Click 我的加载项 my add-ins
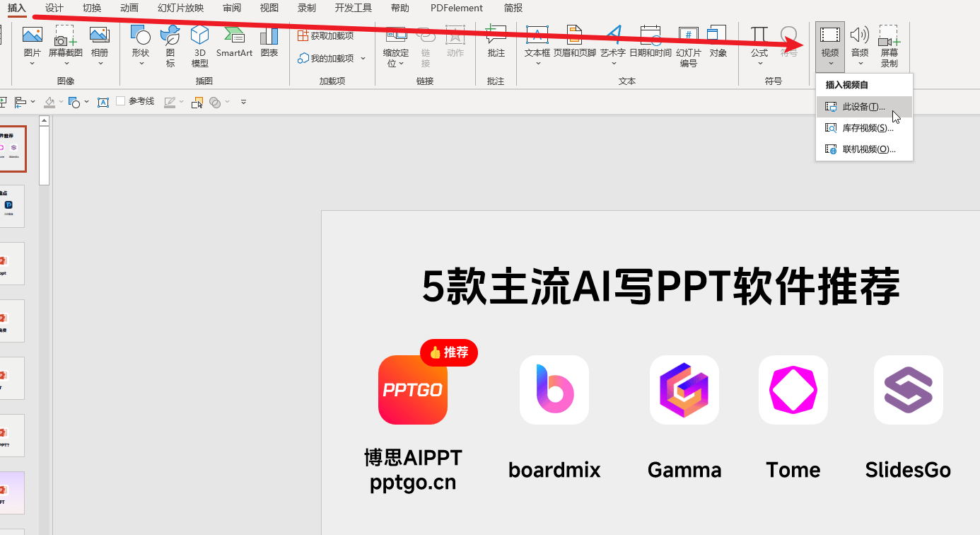Image resolution: width=980 pixels, height=535 pixels. coord(327,58)
